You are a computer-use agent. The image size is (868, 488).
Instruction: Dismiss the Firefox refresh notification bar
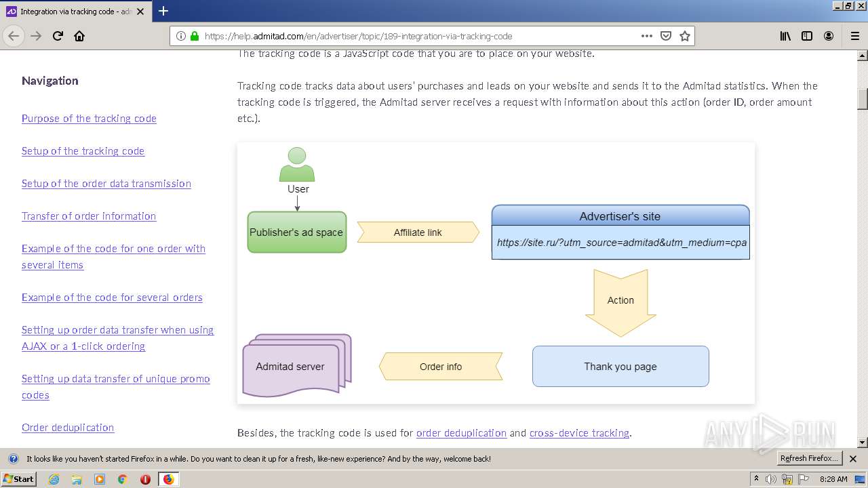(853, 459)
